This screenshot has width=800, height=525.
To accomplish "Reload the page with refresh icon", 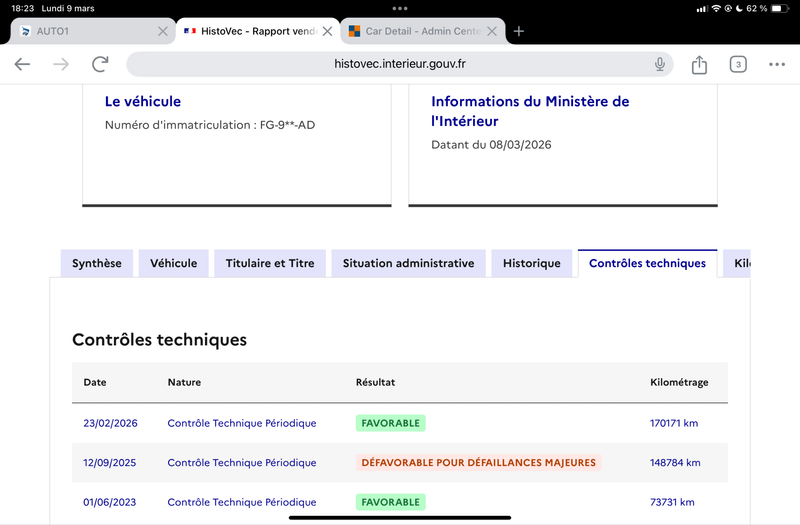I will 100,65.
